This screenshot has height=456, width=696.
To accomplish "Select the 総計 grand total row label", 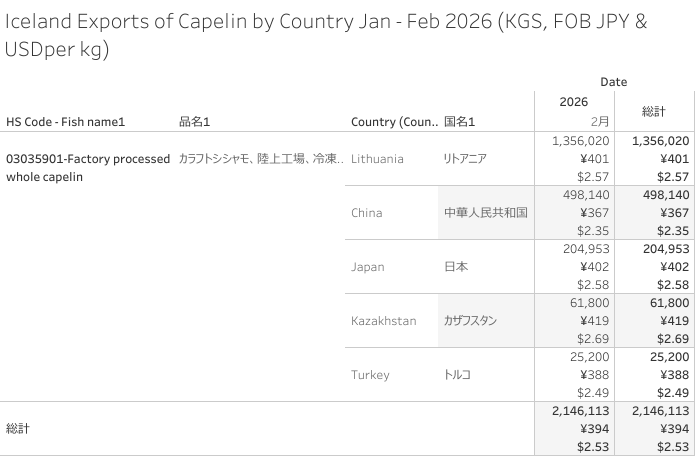I will click(x=18, y=428).
